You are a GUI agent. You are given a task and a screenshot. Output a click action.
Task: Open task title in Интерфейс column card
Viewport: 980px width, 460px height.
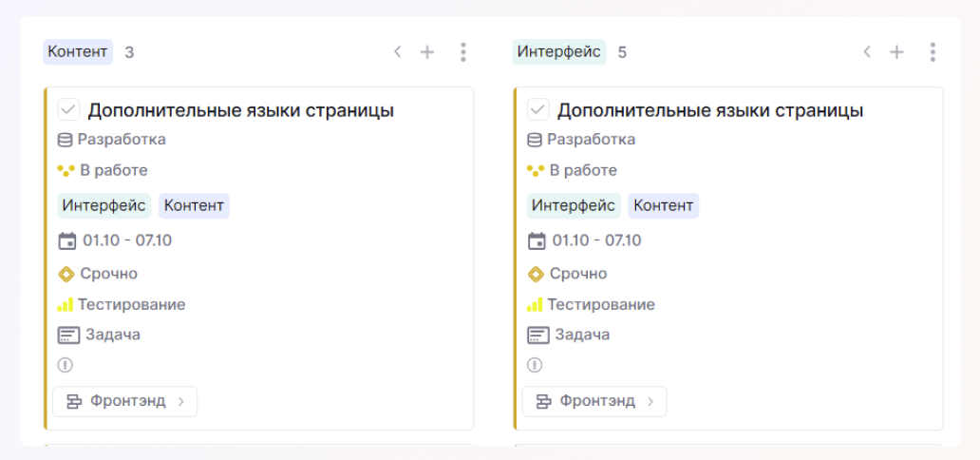709,110
